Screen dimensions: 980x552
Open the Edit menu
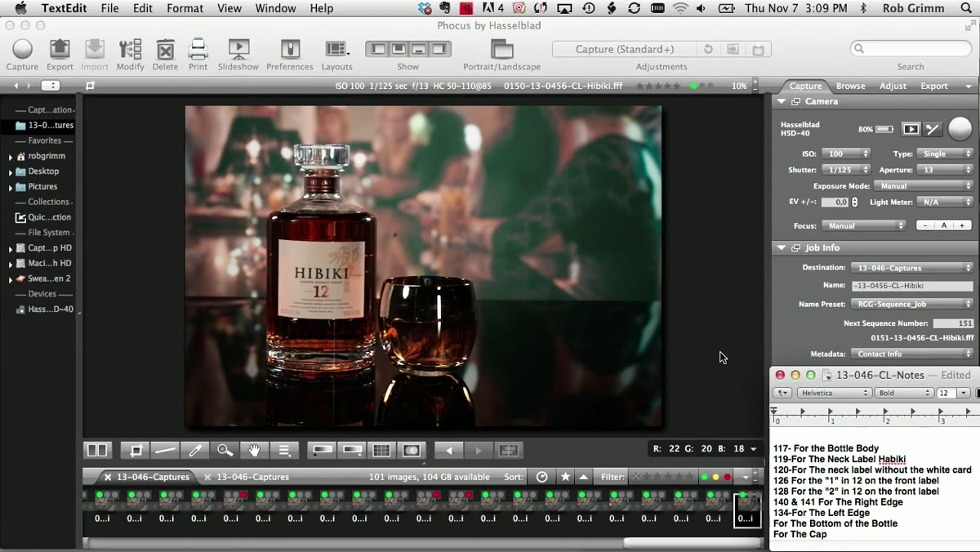pyautogui.click(x=143, y=8)
